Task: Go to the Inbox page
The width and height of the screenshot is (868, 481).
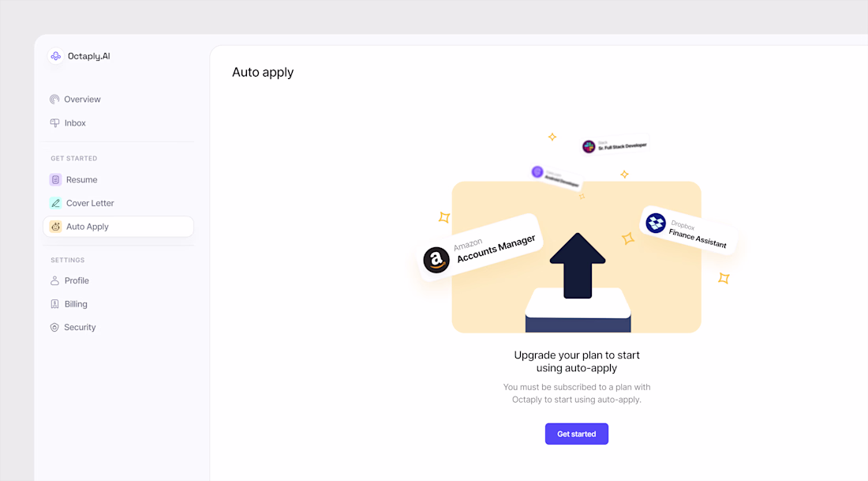Action: pyautogui.click(x=75, y=123)
